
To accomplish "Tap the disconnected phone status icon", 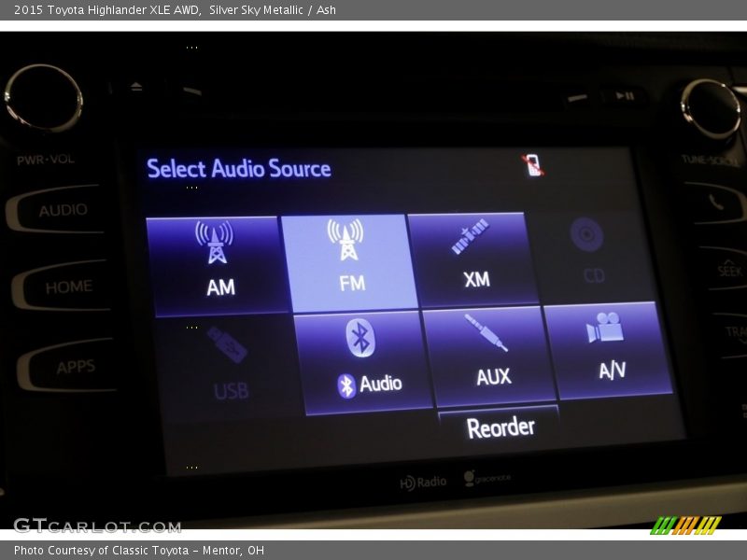I will 532,165.
